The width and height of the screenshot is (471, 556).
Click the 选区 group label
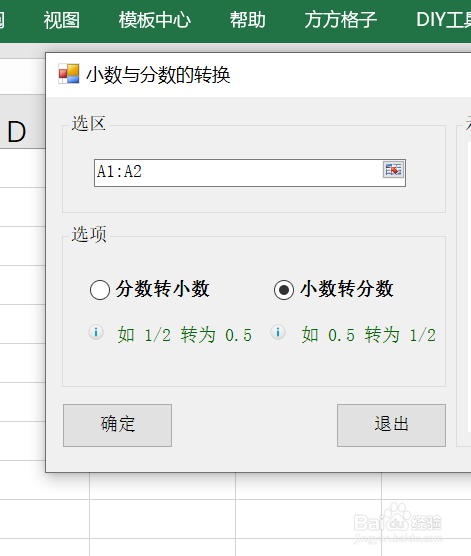(89, 124)
